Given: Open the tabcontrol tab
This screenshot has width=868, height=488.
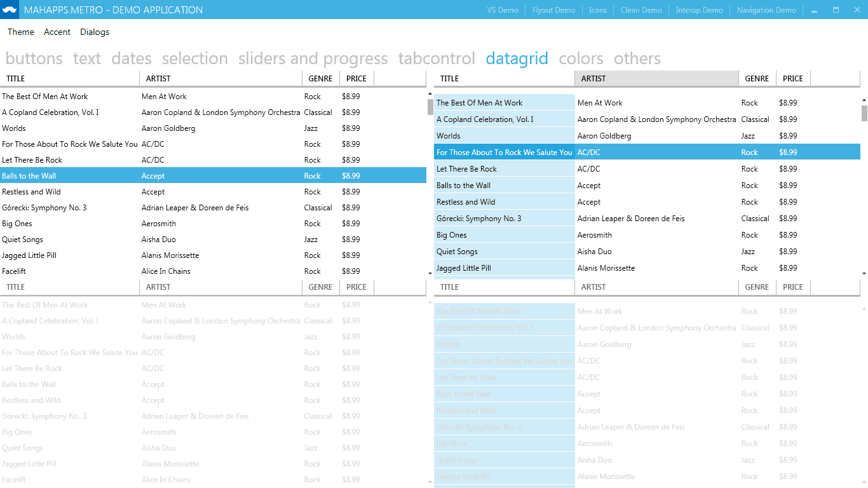Looking at the screenshot, I should (x=437, y=58).
